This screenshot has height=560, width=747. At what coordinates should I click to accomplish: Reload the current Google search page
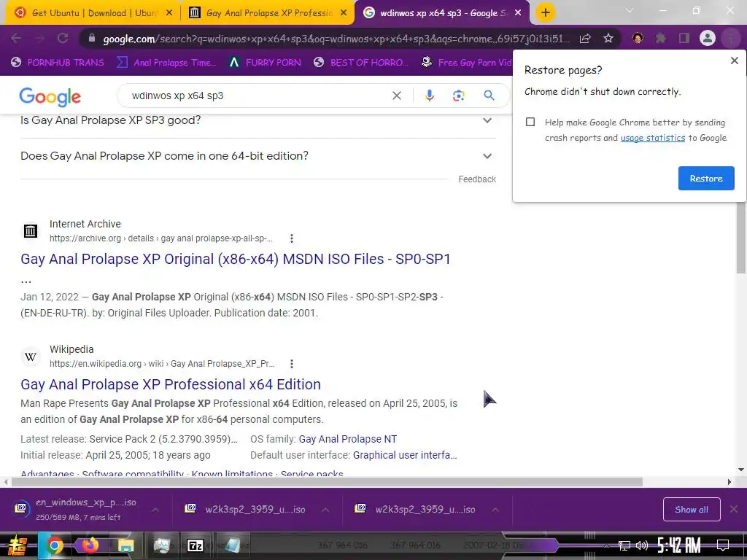63,38
